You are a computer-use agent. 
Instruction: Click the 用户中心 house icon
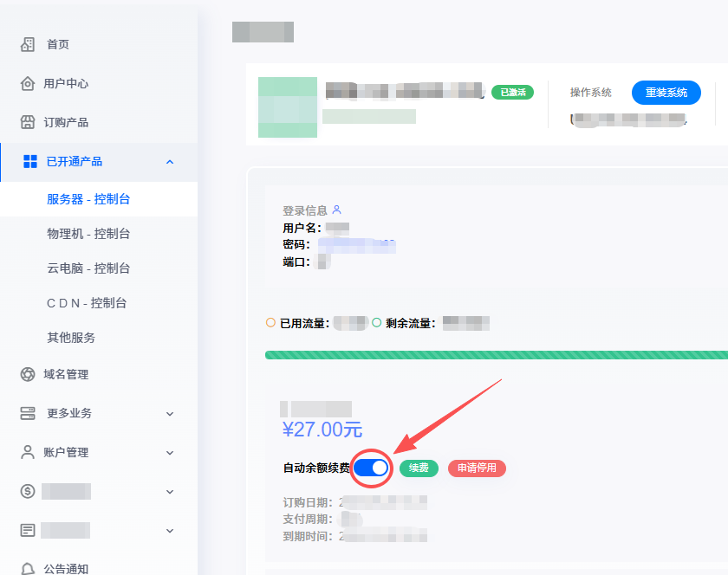28,83
